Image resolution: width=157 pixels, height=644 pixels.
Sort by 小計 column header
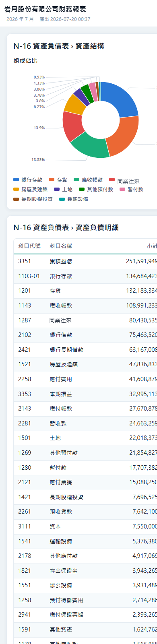(x=152, y=246)
